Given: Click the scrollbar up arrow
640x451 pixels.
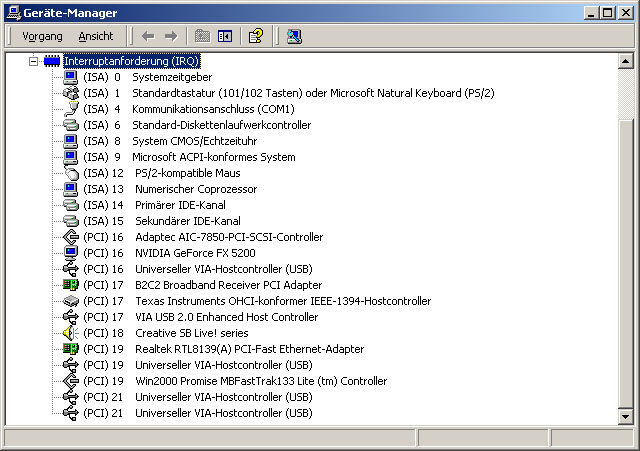Looking at the screenshot, I should pos(625,62).
